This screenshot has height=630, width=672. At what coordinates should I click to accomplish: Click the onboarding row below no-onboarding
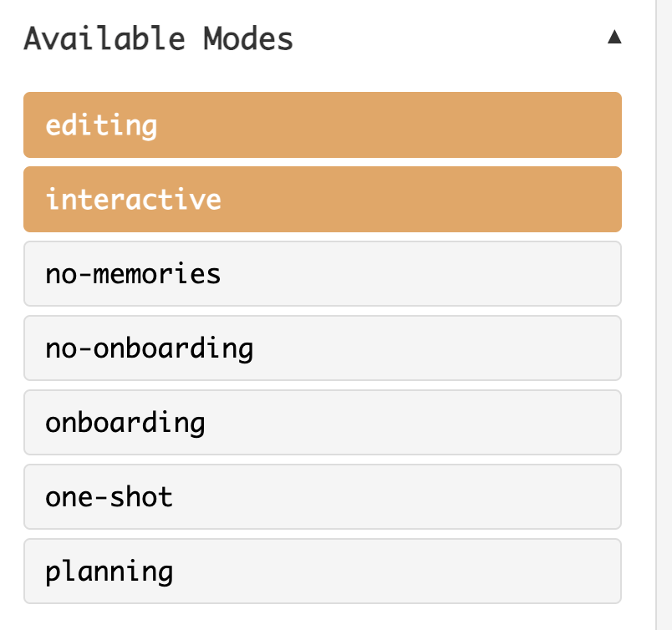point(323,422)
